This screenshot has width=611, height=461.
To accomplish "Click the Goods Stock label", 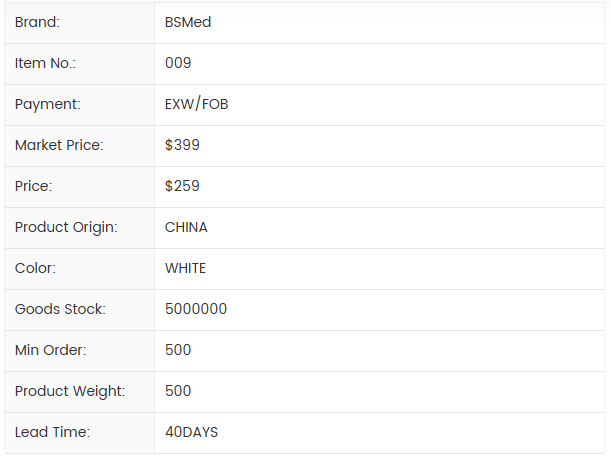I will [x=60, y=309].
